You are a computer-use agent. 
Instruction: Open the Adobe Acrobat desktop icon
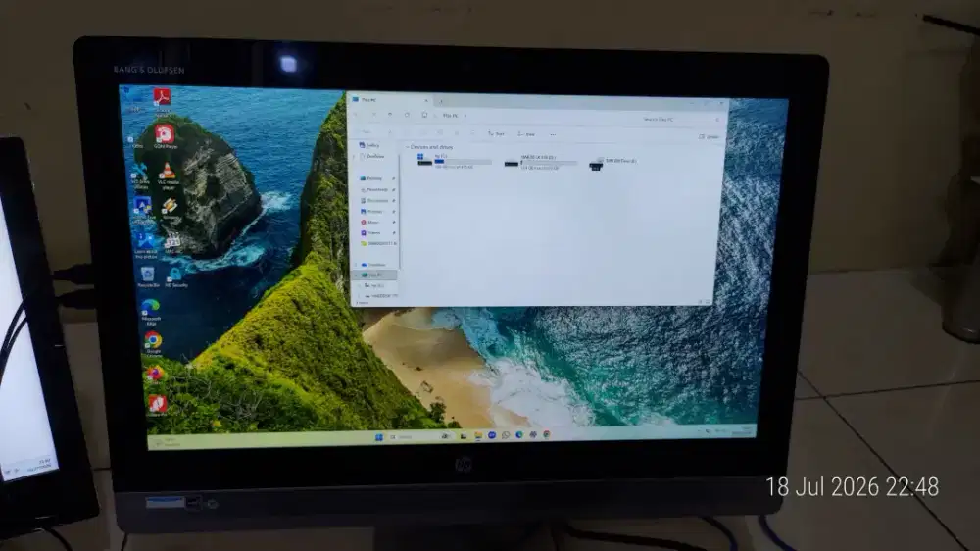[x=163, y=102]
